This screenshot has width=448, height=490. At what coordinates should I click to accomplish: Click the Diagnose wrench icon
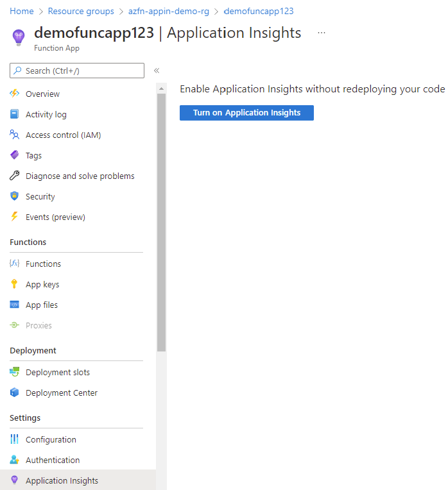(14, 176)
